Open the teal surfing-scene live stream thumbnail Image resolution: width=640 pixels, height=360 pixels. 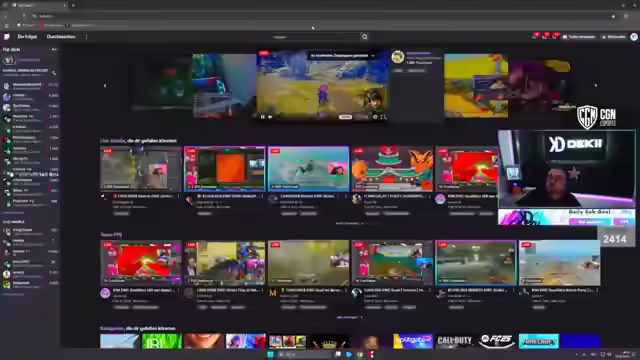(309, 169)
